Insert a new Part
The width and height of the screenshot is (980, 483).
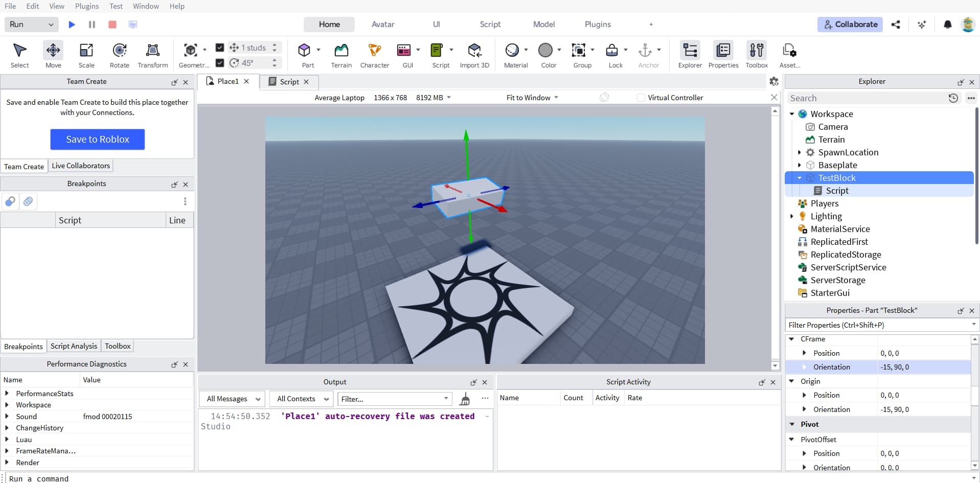[306, 54]
